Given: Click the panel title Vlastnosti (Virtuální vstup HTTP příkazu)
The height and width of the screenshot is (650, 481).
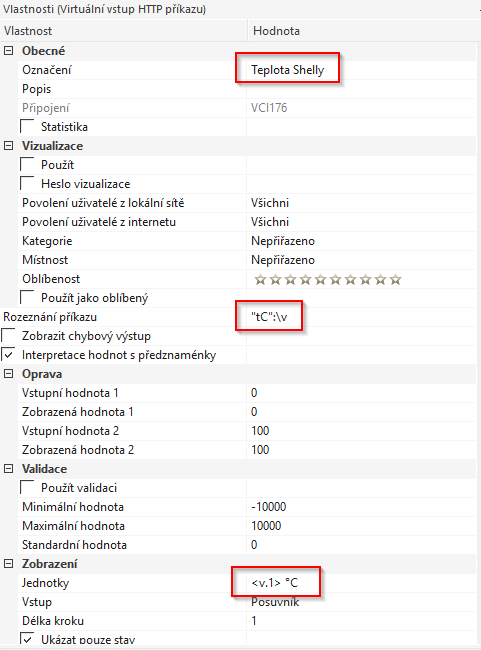Looking at the screenshot, I should 104,9.
